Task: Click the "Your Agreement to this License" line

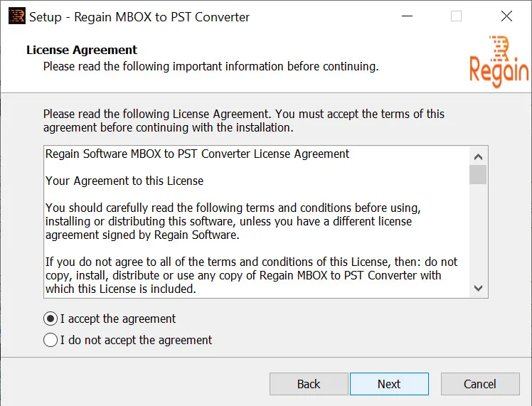Action: pos(124,181)
